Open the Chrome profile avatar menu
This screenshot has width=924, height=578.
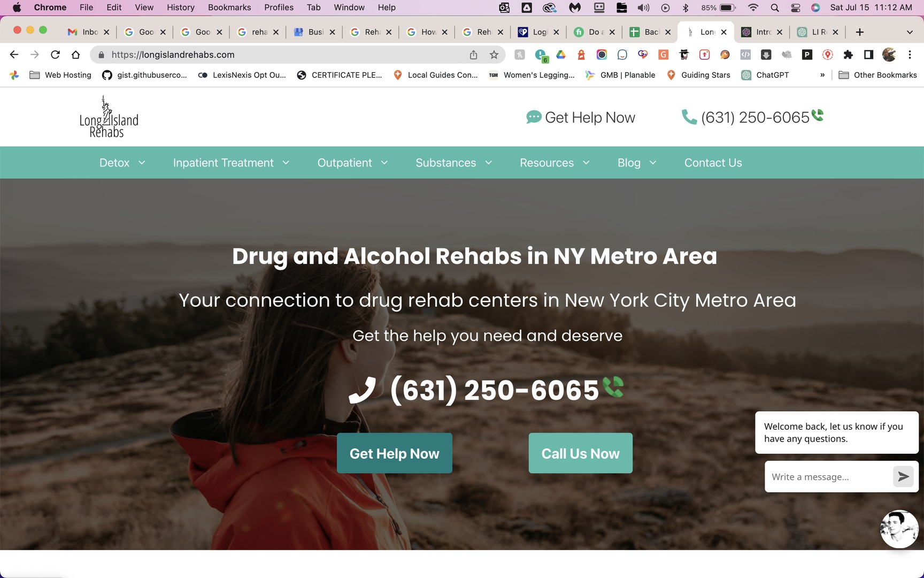point(889,55)
